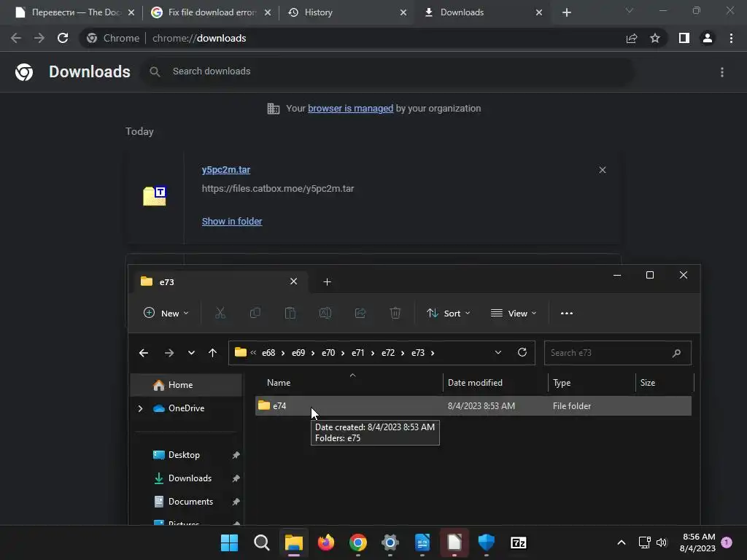This screenshot has width=747, height=560.
Task: Click the Cut icon in Explorer toolbar
Action: pyautogui.click(x=220, y=314)
